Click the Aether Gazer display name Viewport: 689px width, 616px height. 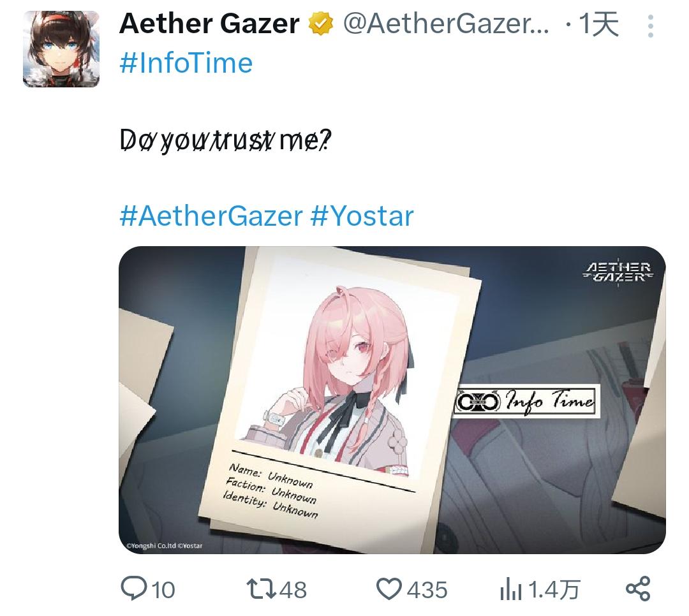210,24
